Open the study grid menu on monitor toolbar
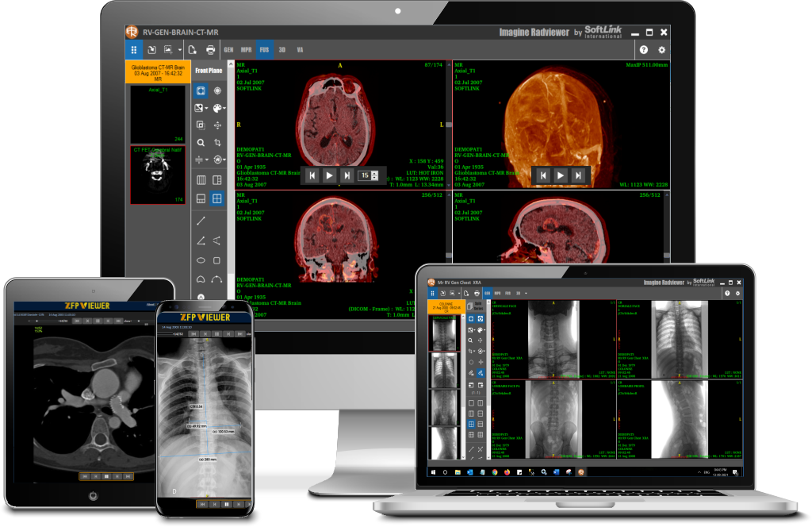This screenshot has height=527, width=812. point(133,50)
